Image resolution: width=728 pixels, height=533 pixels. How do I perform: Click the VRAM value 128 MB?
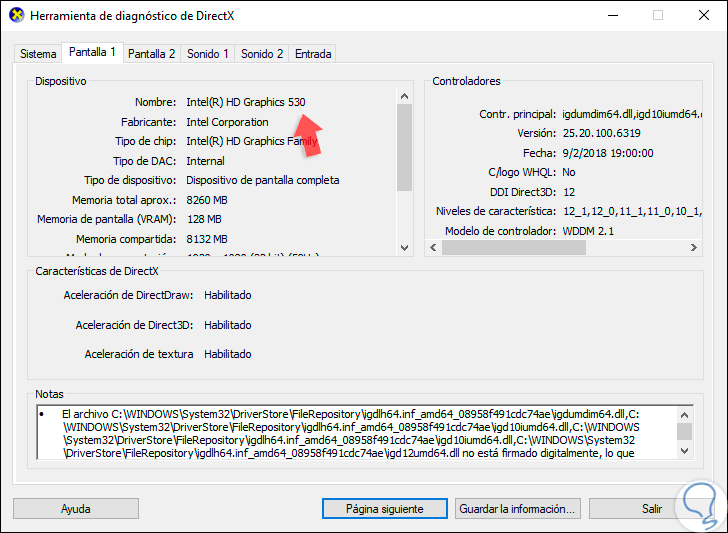(x=204, y=219)
